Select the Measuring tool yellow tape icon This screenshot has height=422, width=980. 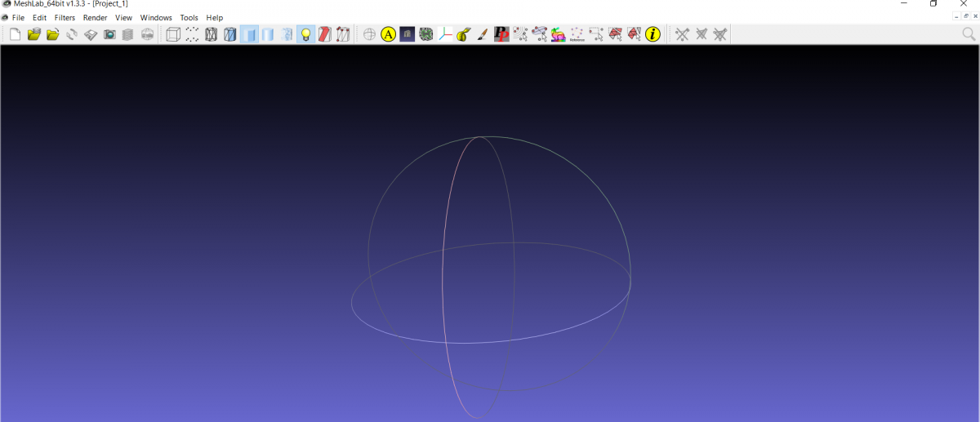point(463,34)
